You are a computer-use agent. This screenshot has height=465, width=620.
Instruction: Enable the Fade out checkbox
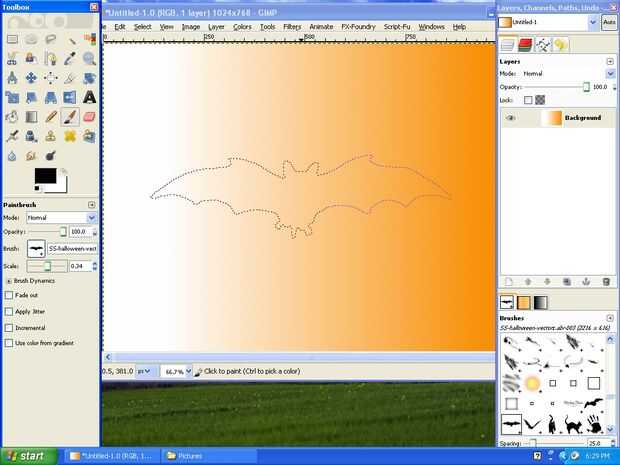9,295
